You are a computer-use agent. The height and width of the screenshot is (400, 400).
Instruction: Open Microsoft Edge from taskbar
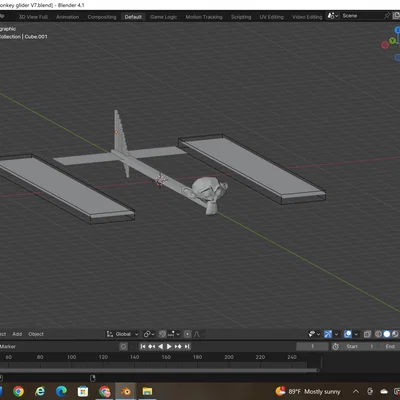(61, 391)
